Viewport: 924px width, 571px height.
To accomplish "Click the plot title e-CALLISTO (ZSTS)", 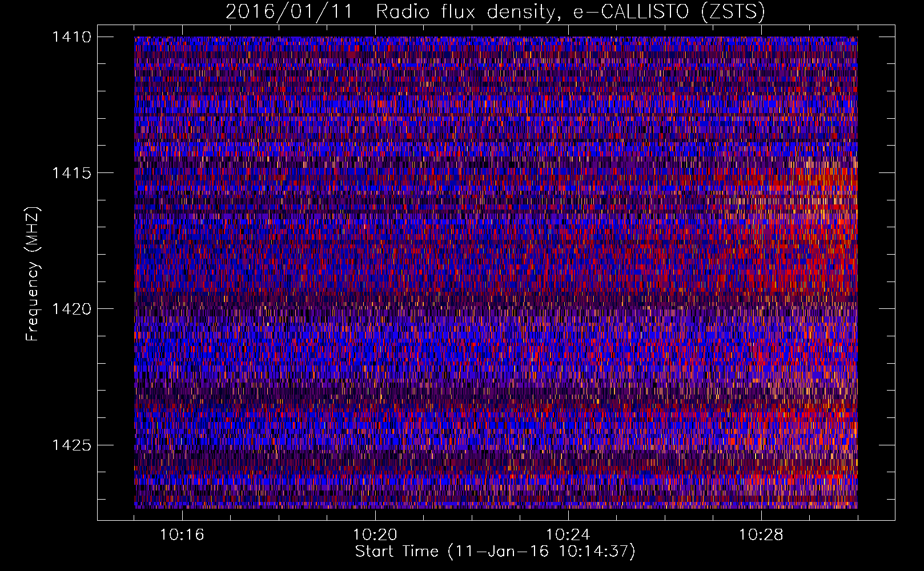I will [669, 11].
